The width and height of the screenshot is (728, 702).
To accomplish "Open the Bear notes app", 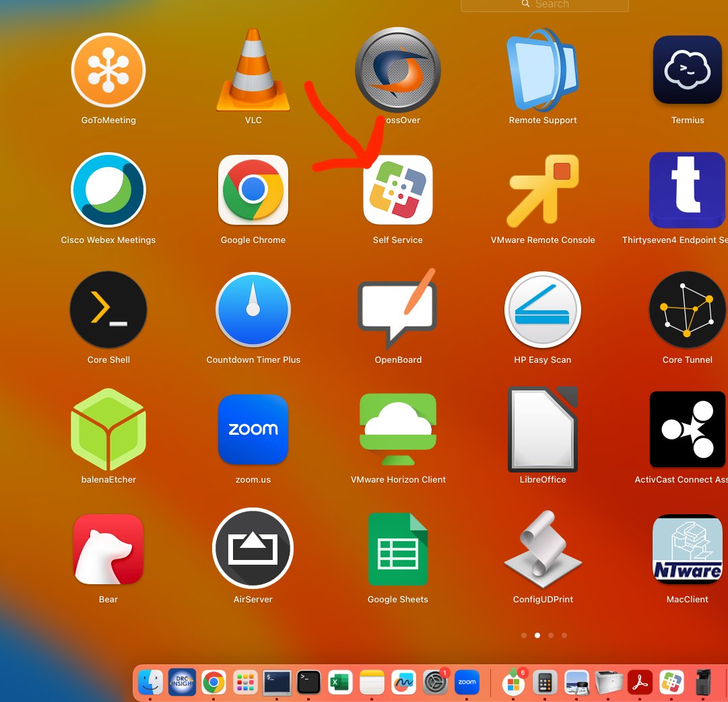I will (108, 549).
